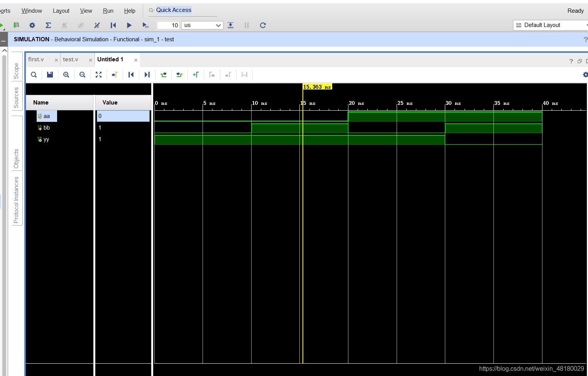Image resolution: width=588 pixels, height=376 pixels.
Task: Click the Name column header
Action: [60, 103]
